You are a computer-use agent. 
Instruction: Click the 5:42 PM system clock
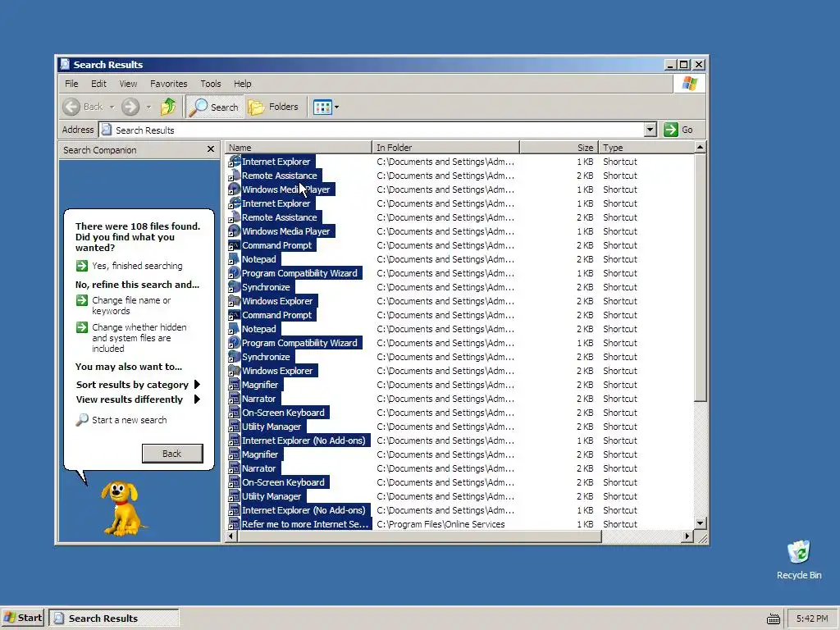tap(811, 619)
